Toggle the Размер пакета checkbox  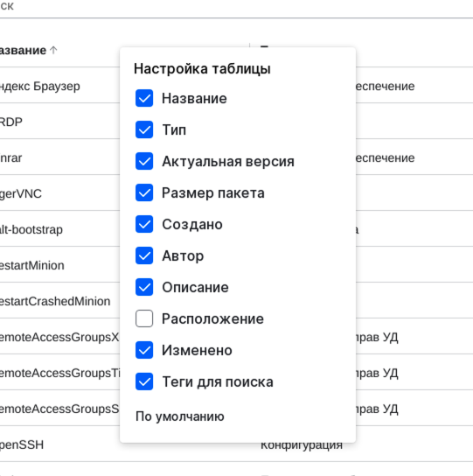pos(144,192)
